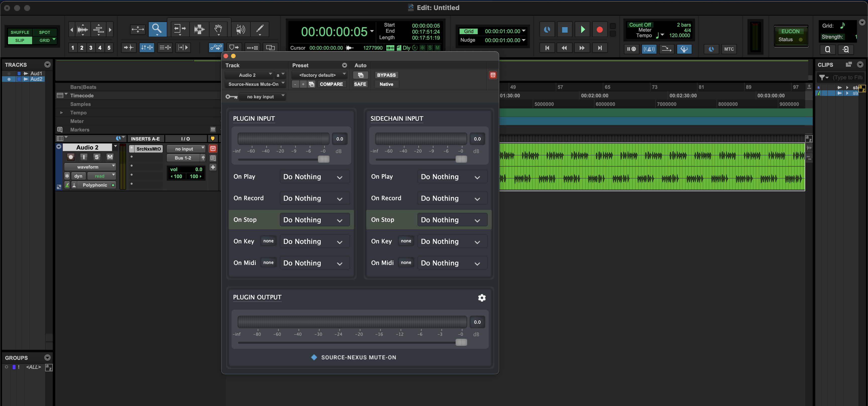Screen dimensions: 868x406
Task: Click the COMPARE button
Action: pos(331,84)
